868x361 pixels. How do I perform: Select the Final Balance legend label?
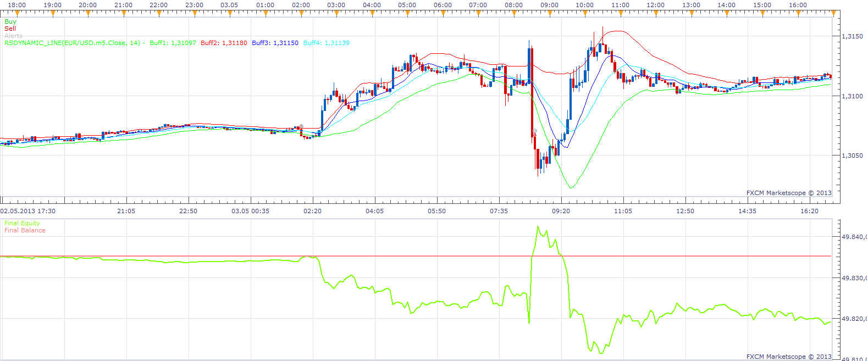coord(25,230)
